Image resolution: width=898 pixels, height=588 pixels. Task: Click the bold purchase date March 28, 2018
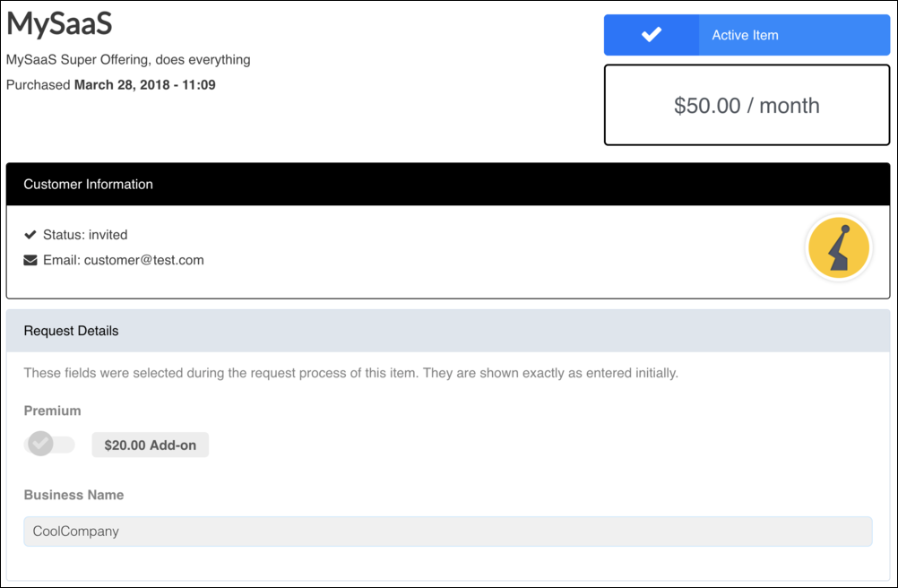point(144,85)
